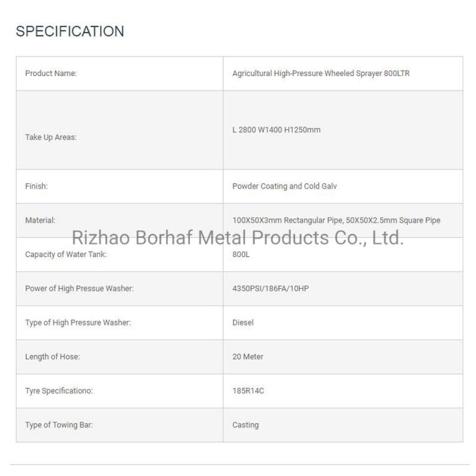Click the L 2800 W1400 H1250mm value

(276, 130)
